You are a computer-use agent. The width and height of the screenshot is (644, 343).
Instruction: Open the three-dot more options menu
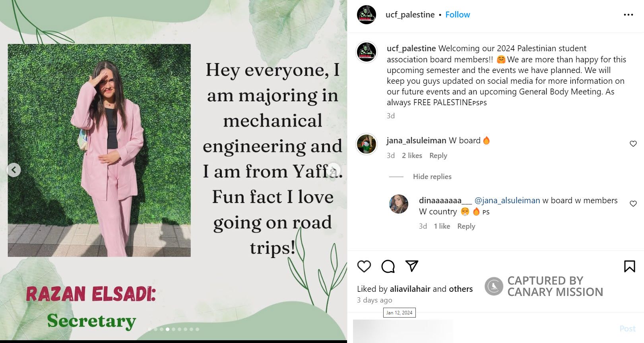tap(628, 15)
